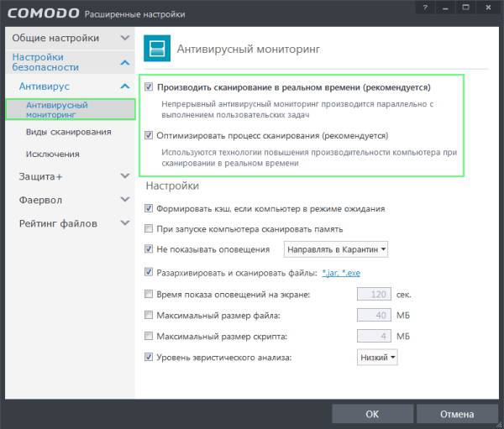
Task: Select the 'Антивирус' sidebar item
Action: (45, 86)
